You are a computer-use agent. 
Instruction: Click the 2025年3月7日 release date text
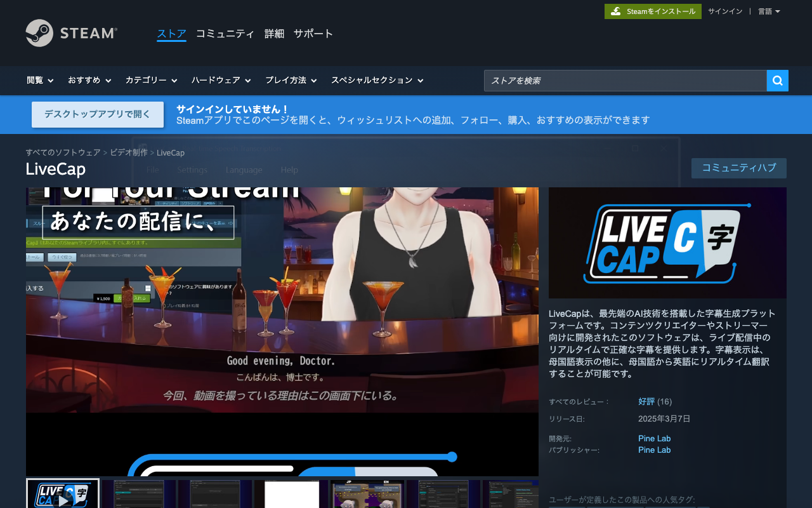[x=664, y=419]
